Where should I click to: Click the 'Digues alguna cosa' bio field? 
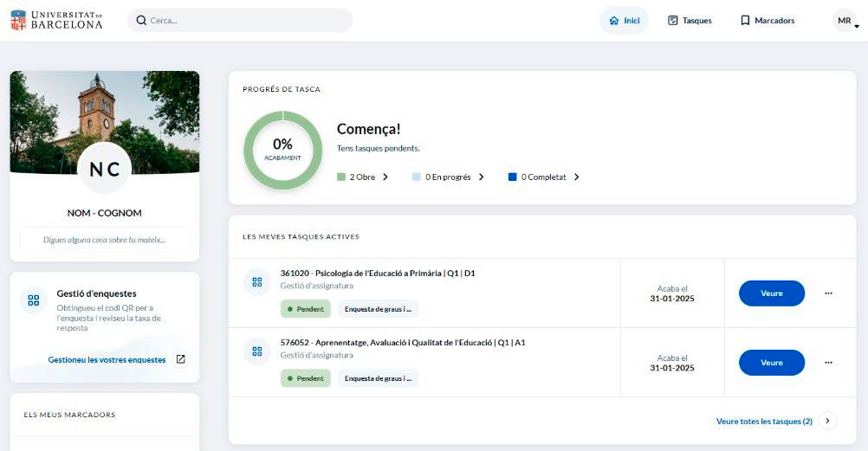(x=104, y=240)
